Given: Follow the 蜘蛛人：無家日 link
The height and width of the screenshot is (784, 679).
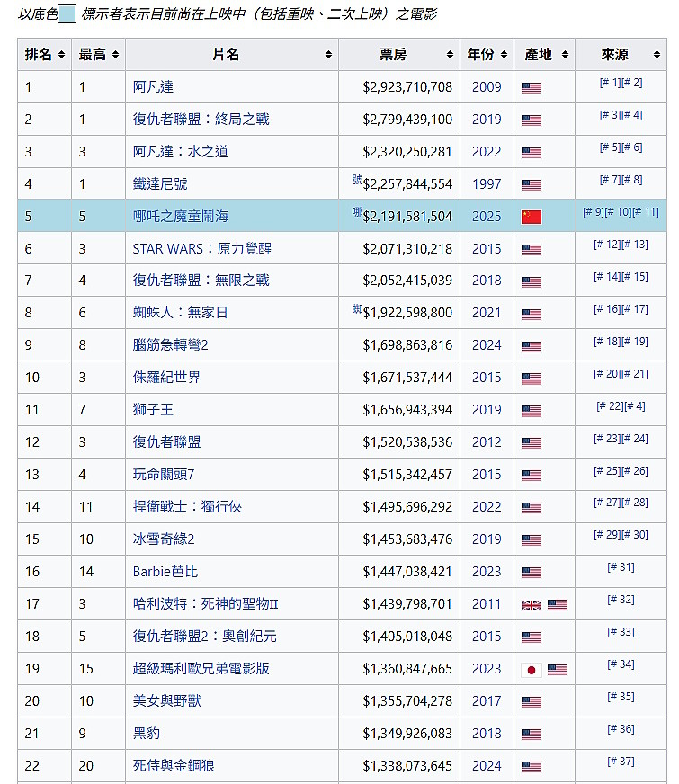Looking at the screenshot, I should pyautogui.click(x=181, y=313).
